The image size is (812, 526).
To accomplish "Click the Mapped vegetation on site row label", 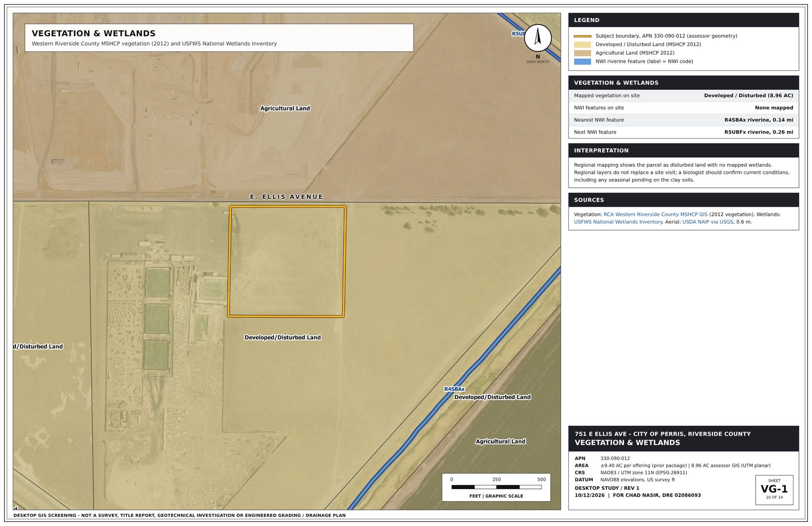I will point(607,95).
